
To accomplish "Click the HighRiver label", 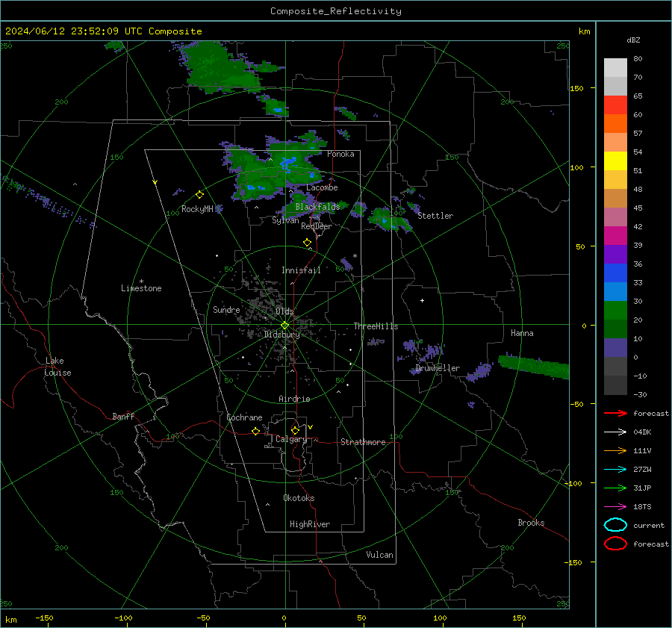I will tap(310, 524).
